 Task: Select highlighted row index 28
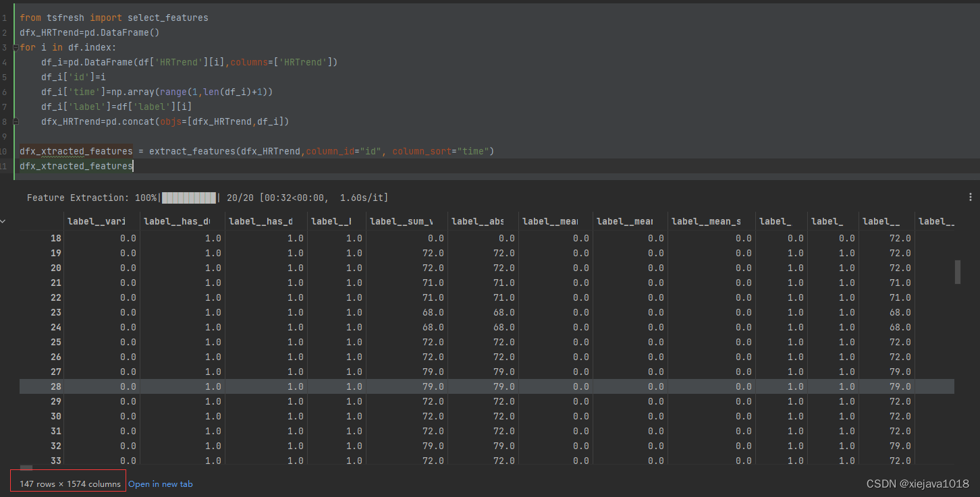(56, 386)
